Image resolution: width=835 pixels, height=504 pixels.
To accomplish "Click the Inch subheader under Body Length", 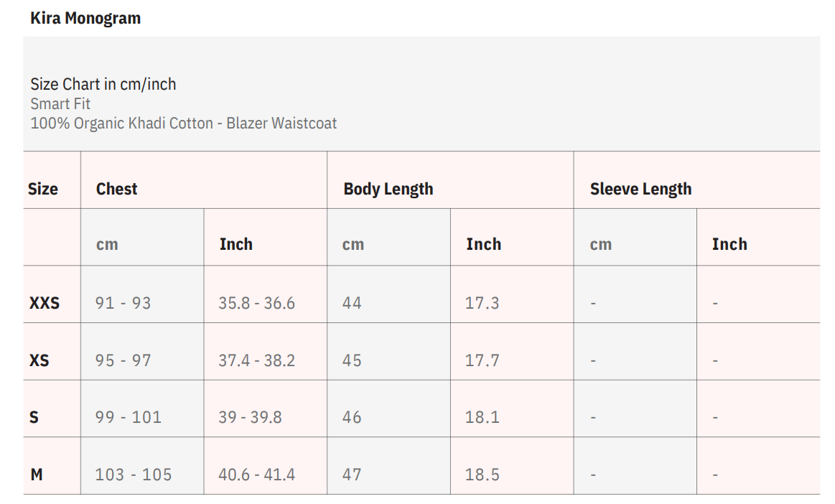I will (x=483, y=245).
